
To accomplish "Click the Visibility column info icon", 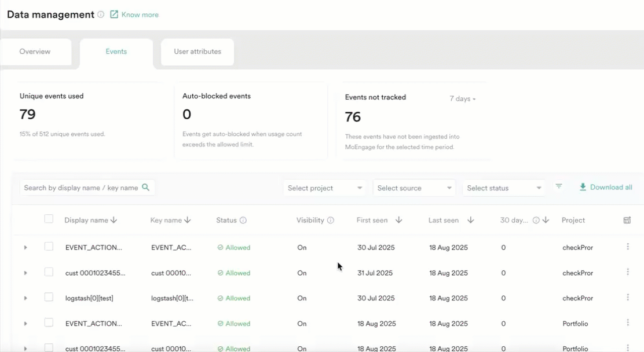I will point(331,220).
